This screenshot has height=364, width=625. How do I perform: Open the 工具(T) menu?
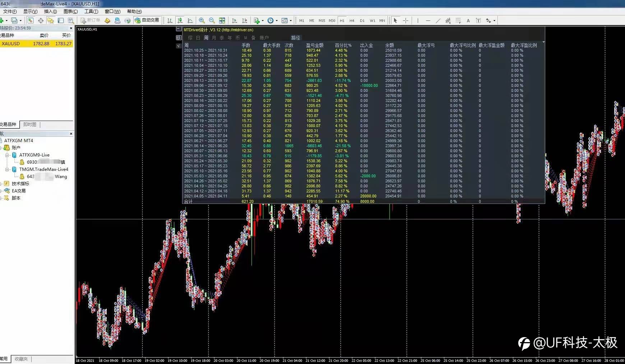pyautogui.click(x=91, y=11)
